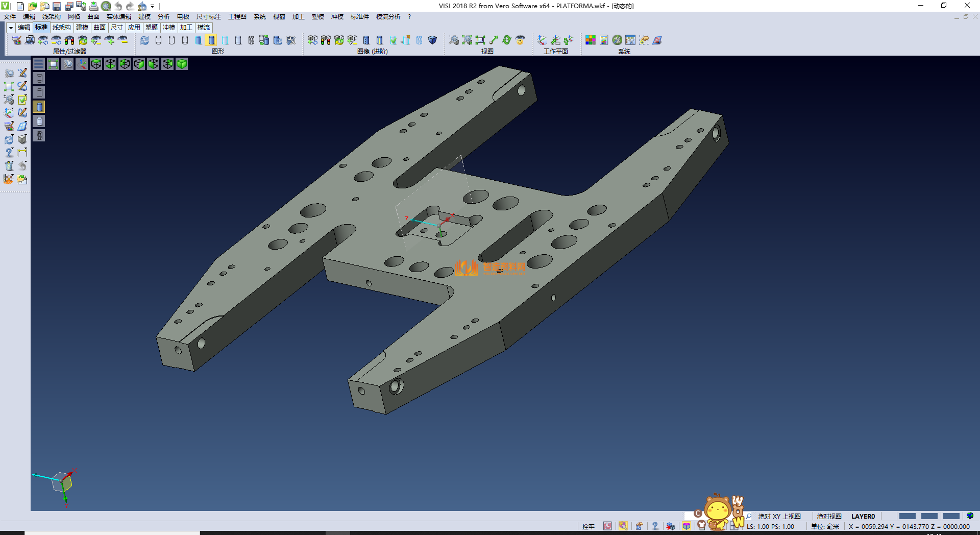Toggle the highlighted shaded cylinder display mode
This screenshot has width=980, height=535.
[211, 40]
